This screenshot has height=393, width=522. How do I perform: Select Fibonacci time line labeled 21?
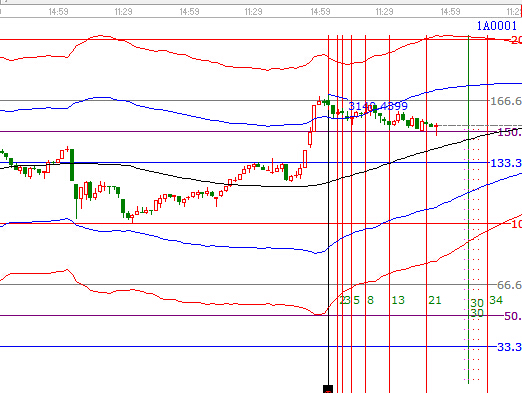click(426, 213)
